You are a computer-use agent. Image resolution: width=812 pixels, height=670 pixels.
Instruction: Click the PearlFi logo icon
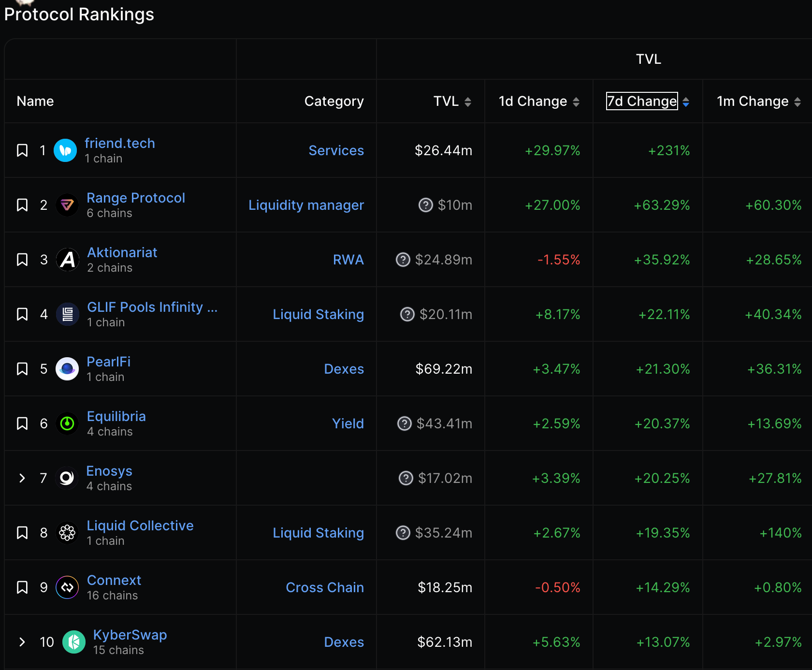[67, 369]
